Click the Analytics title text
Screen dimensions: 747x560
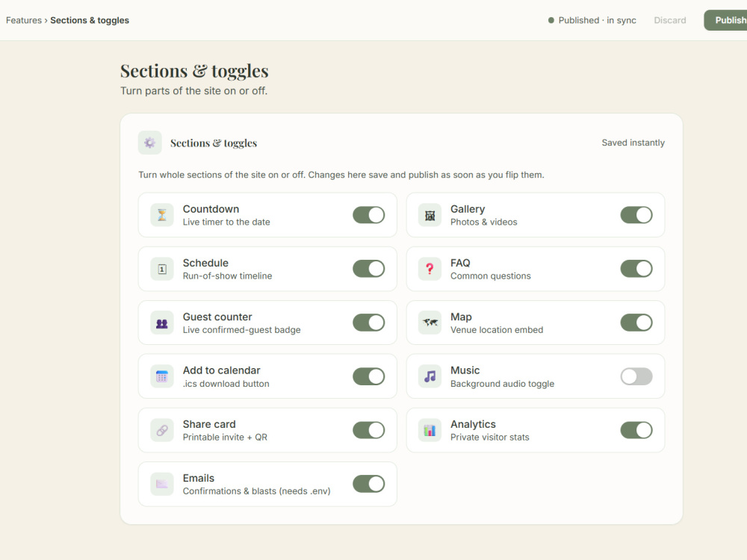[473, 424]
